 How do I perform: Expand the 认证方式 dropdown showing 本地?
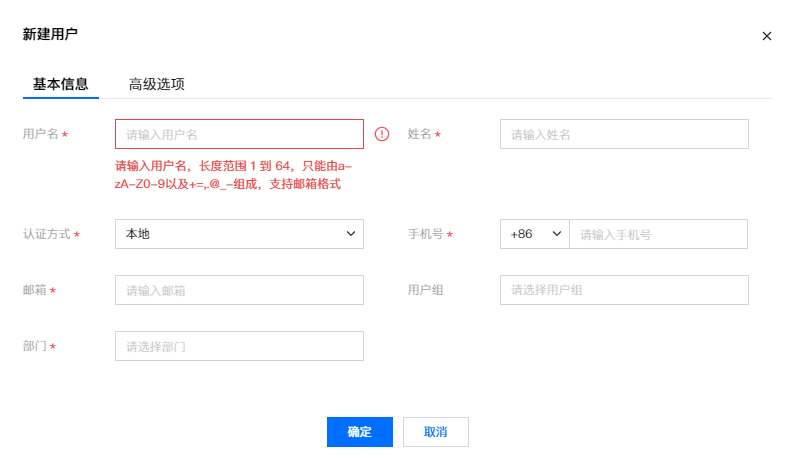pos(239,234)
